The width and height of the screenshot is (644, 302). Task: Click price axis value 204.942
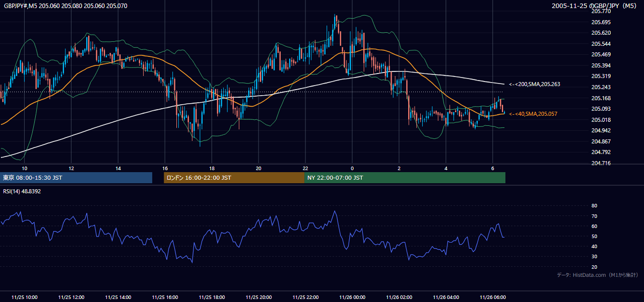601,130
